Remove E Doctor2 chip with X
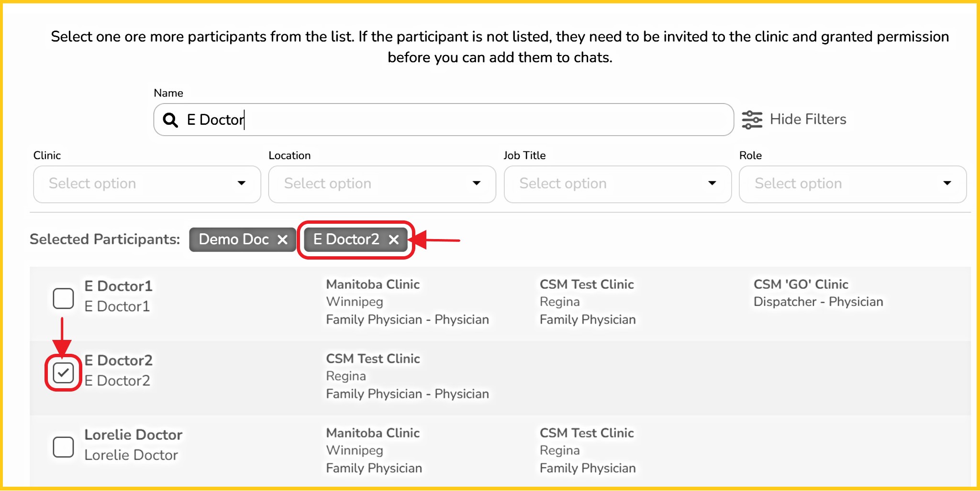This screenshot has width=980, height=491. point(394,240)
